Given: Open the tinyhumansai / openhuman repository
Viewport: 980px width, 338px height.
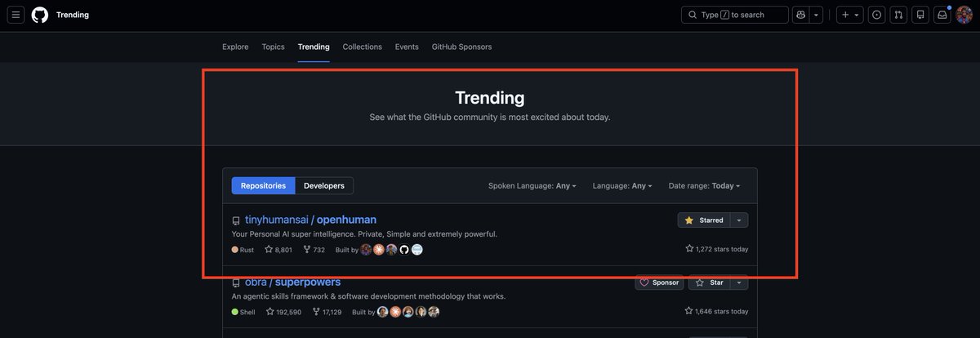Looking at the screenshot, I should [x=310, y=220].
